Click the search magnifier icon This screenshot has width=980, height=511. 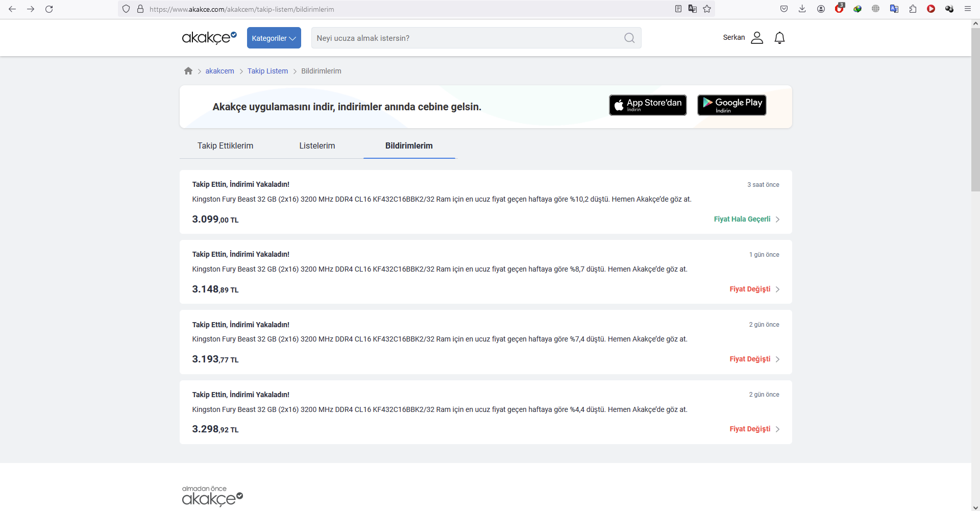pyautogui.click(x=629, y=38)
